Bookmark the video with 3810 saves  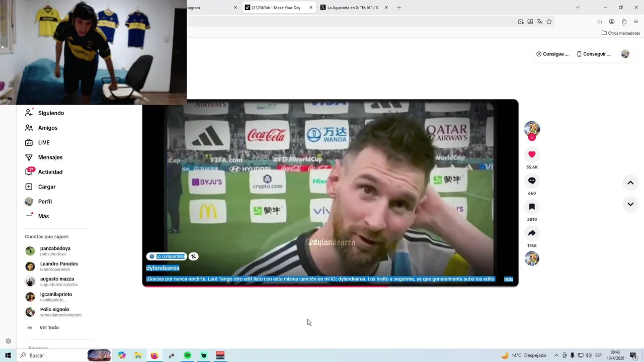click(532, 207)
